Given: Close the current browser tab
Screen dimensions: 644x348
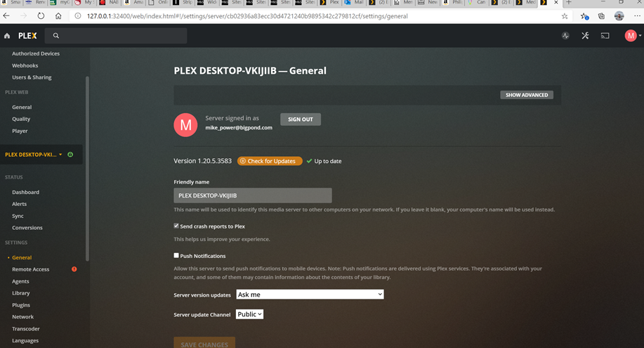Looking at the screenshot, I should (x=556, y=3).
